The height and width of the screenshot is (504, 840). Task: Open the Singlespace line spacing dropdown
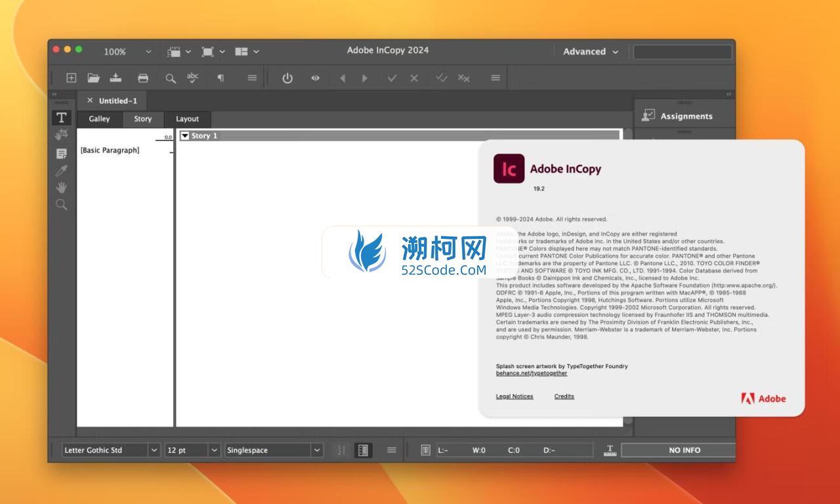pos(318,450)
